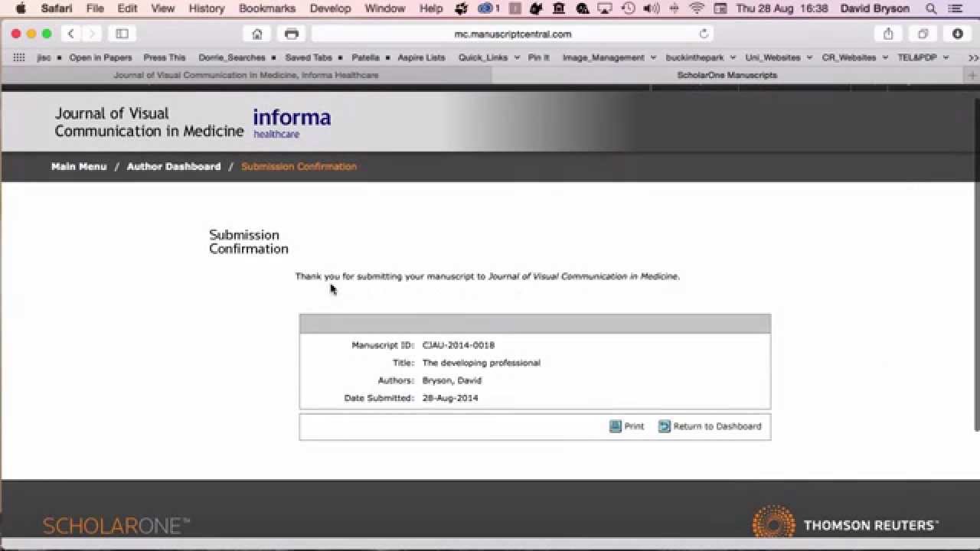
Task: Open the Patella bookmark
Action: [x=365, y=57]
